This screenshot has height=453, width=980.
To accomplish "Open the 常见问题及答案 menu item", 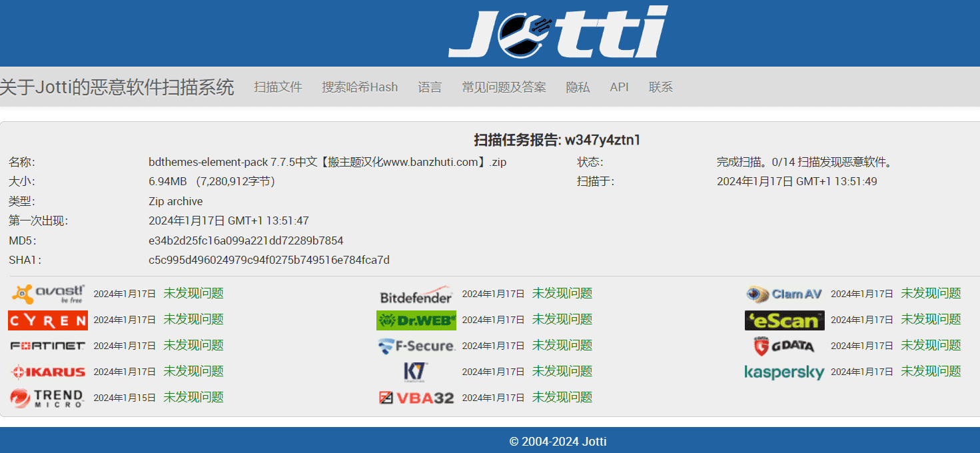I will click(x=504, y=87).
